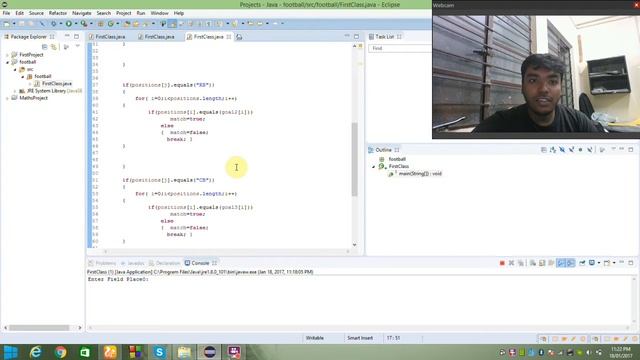This screenshot has height=360, width=640.
Task: Open Internet Explorer from the taskbar
Action: tap(36, 352)
